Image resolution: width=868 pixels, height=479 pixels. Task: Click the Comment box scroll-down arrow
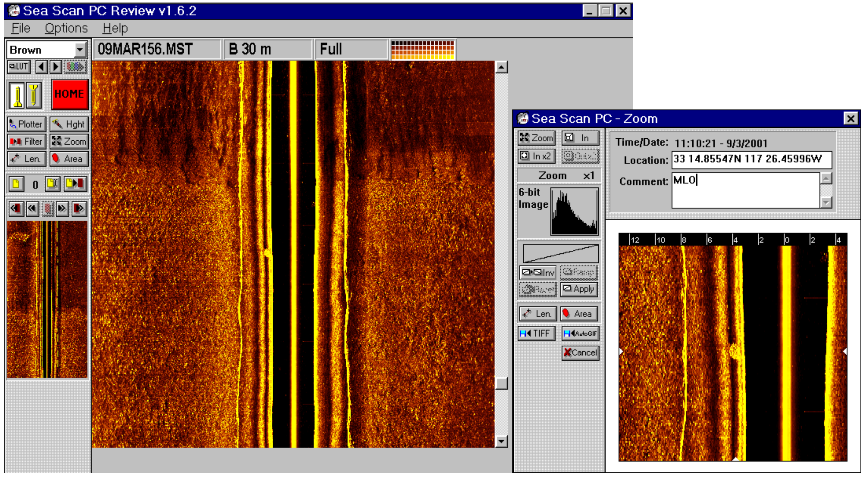click(x=826, y=202)
